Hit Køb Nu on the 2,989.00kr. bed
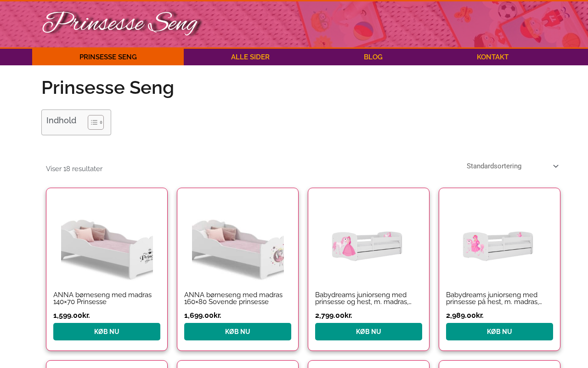Viewport: 588px width, 368px height. tap(499, 332)
